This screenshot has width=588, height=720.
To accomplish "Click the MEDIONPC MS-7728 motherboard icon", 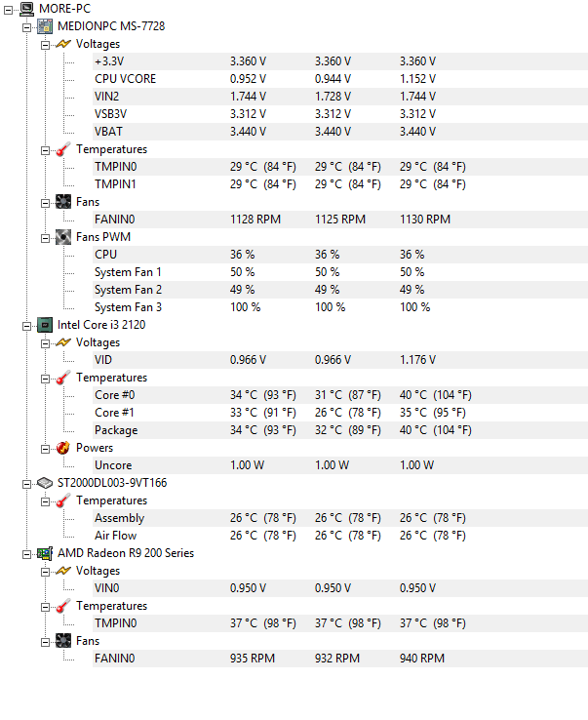I will click(x=45, y=26).
